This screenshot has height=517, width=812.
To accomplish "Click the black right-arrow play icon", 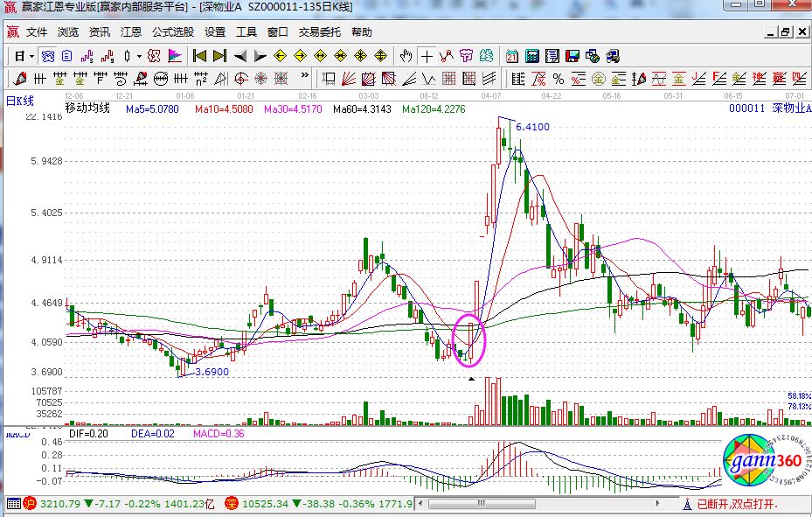I will (x=260, y=56).
